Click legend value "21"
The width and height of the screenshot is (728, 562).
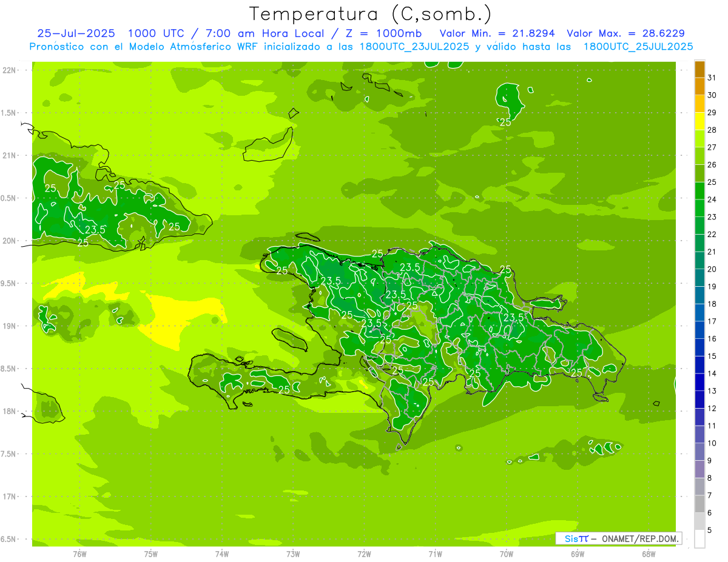click(x=712, y=252)
